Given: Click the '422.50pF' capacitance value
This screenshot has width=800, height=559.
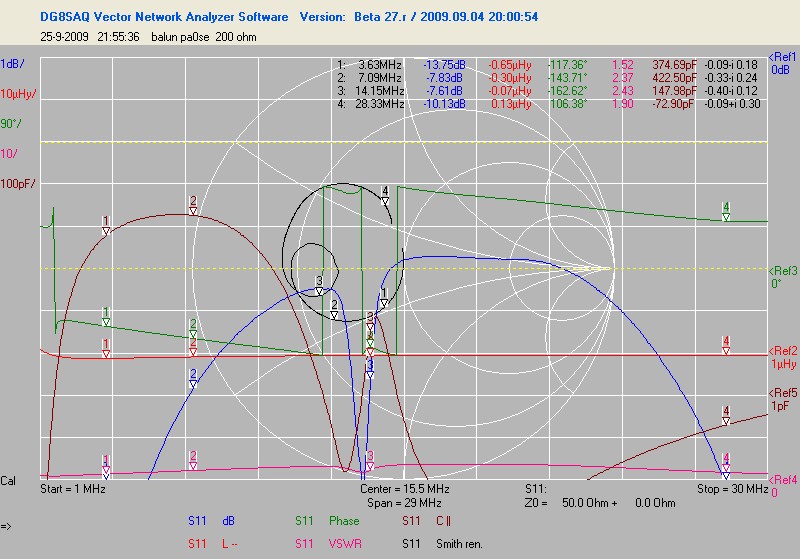Looking at the screenshot, I should [674, 78].
